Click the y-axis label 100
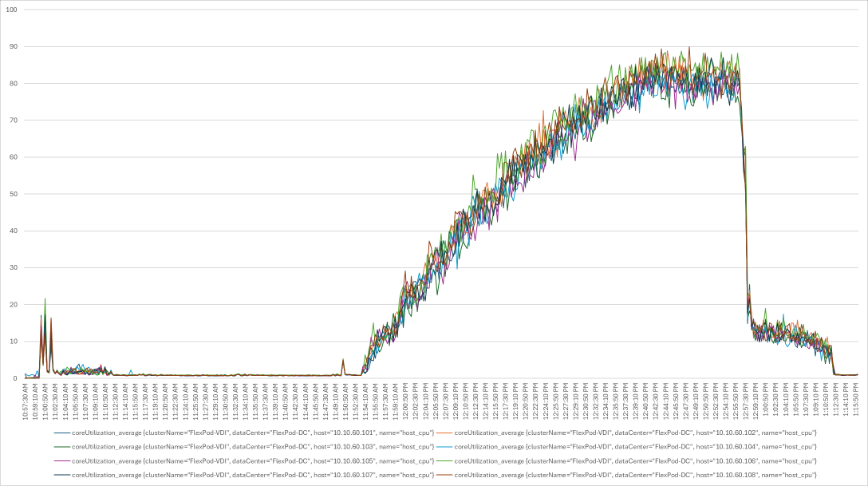This screenshot has height=486, width=868. (x=12, y=10)
